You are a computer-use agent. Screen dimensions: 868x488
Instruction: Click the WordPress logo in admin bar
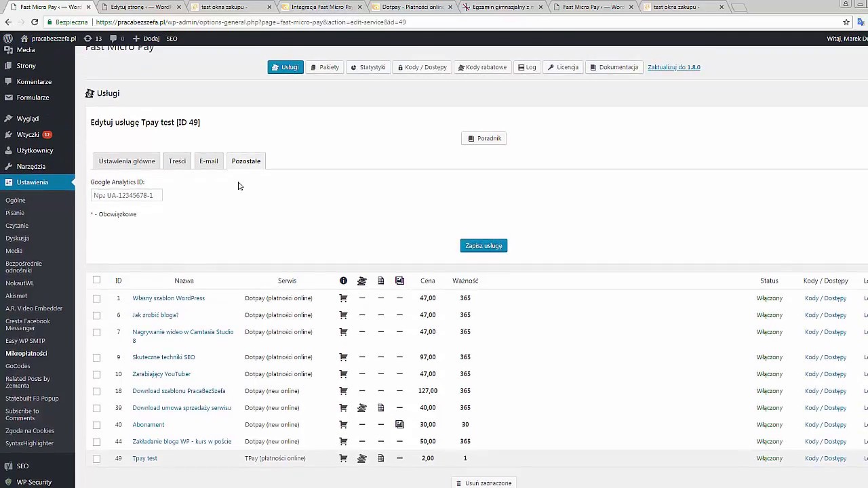coord(8,39)
